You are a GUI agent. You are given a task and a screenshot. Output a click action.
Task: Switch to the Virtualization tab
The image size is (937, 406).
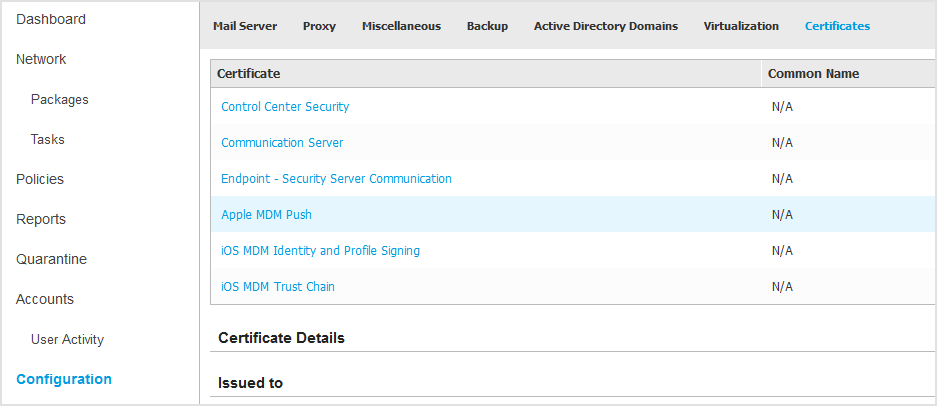(741, 26)
